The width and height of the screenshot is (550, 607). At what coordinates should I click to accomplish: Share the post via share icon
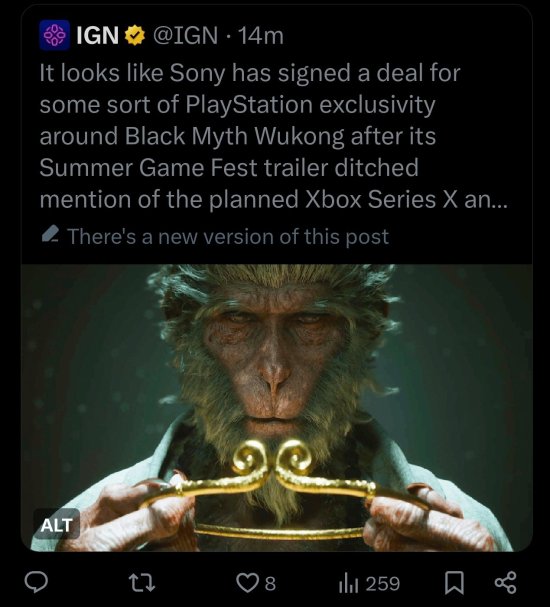(x=505, y=583)
